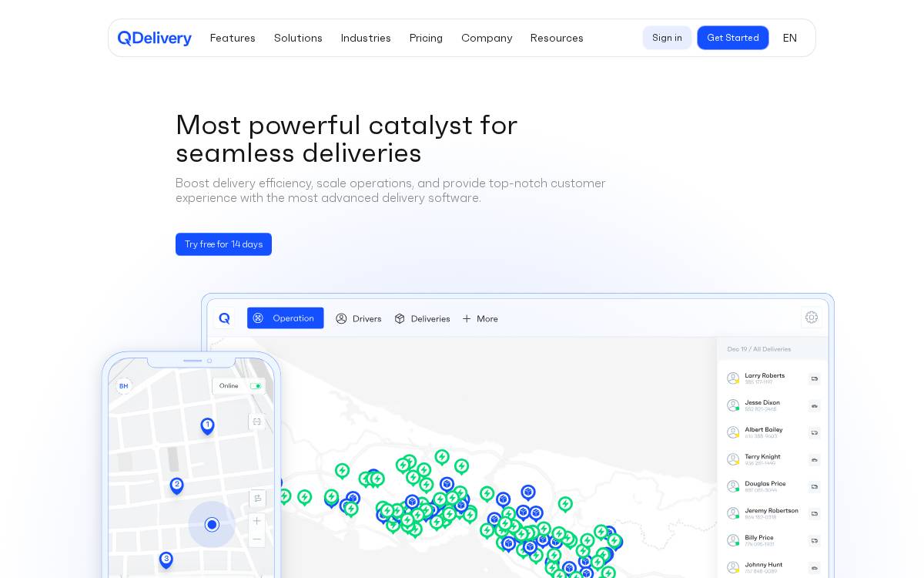The height and width of the screenshot is (578, 924).
Task: Open the Company menu
Action: pyautogui.click(x=487, y=38)
